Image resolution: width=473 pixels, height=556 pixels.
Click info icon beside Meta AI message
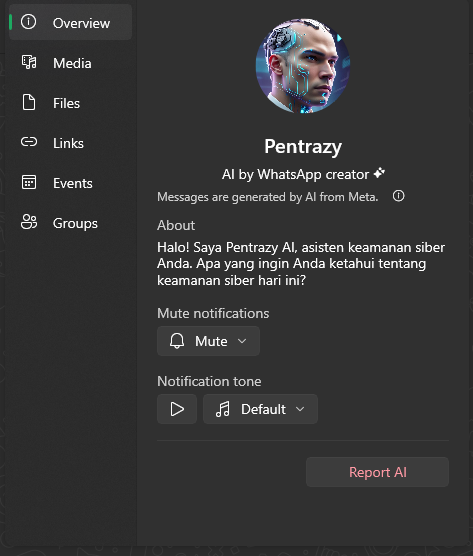click(399, 196)
